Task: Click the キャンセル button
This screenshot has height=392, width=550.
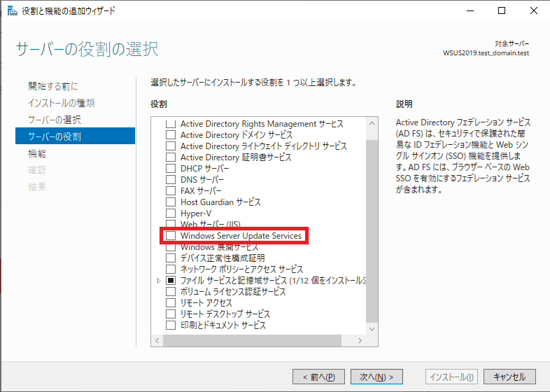Action: point(509,377)
